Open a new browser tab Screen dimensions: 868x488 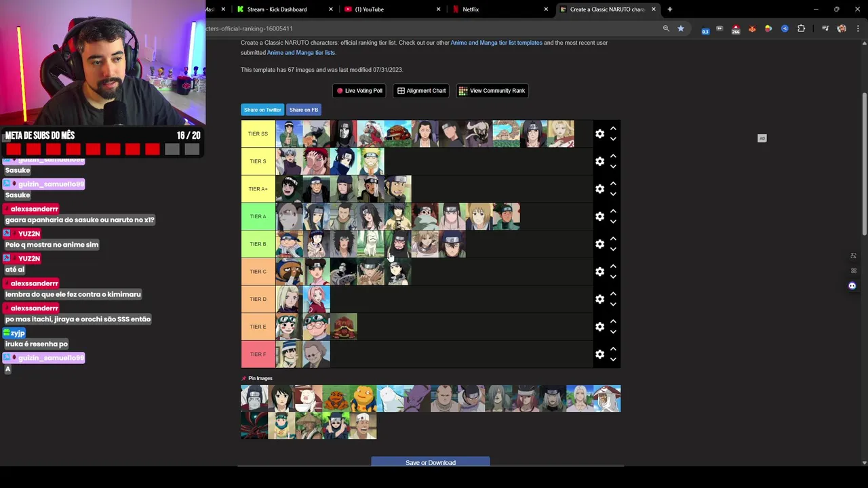(x=670, y=9)
